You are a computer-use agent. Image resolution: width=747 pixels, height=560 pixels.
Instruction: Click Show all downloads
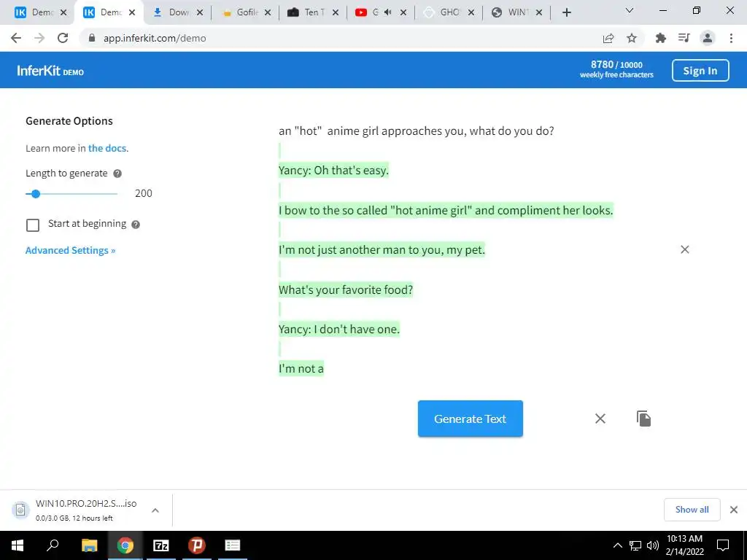pos(692,510)
